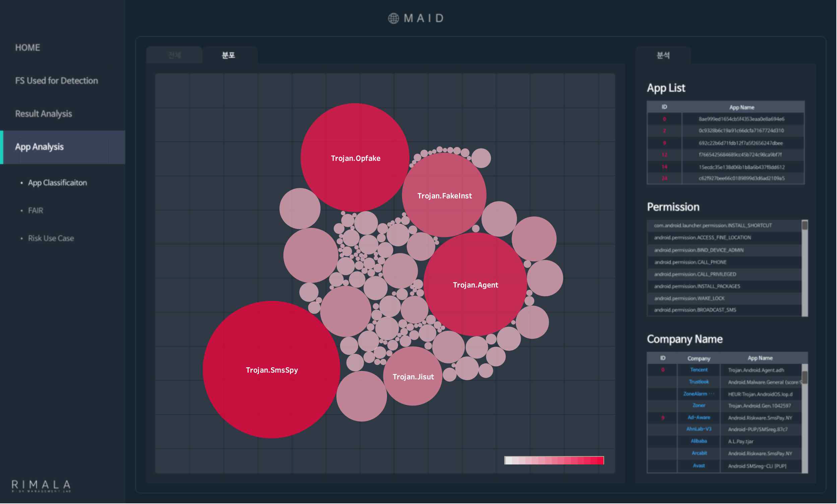Open the Avast company link

click(x=699, y=466)
